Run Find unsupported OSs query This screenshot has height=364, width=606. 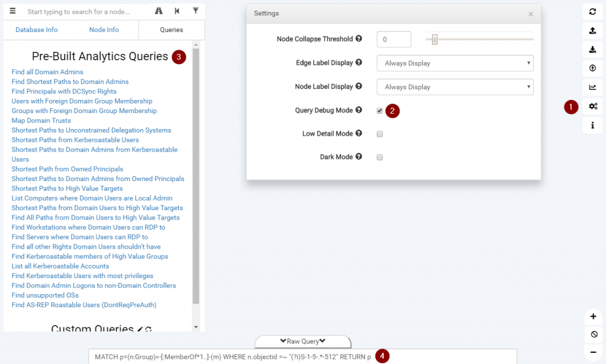[x=45, y=295]
